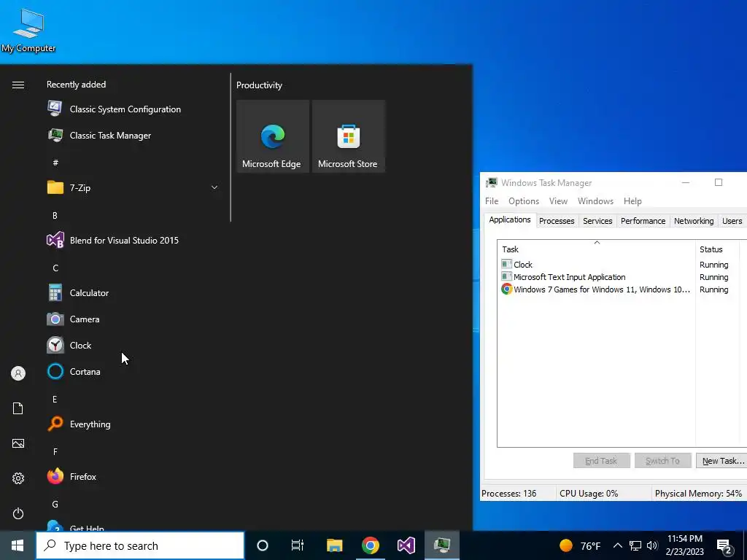747x560 pixels.
Task: Open My Computer desktop icon
Action: coord(28,31)
